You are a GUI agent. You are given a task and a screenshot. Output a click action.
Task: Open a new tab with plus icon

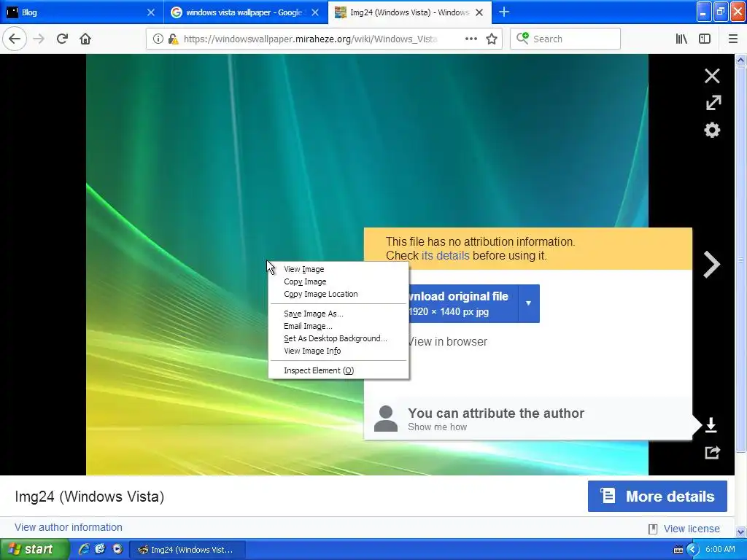point(504,12)
